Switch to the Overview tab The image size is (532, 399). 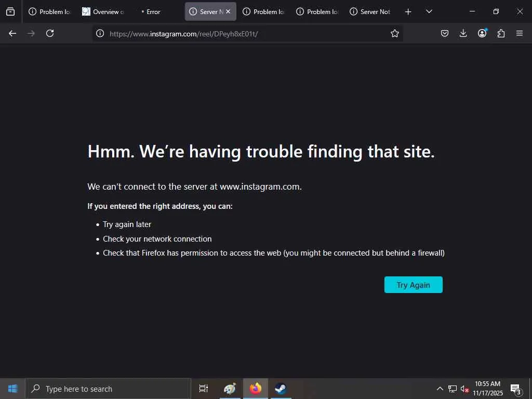click(x=103, y=11)
